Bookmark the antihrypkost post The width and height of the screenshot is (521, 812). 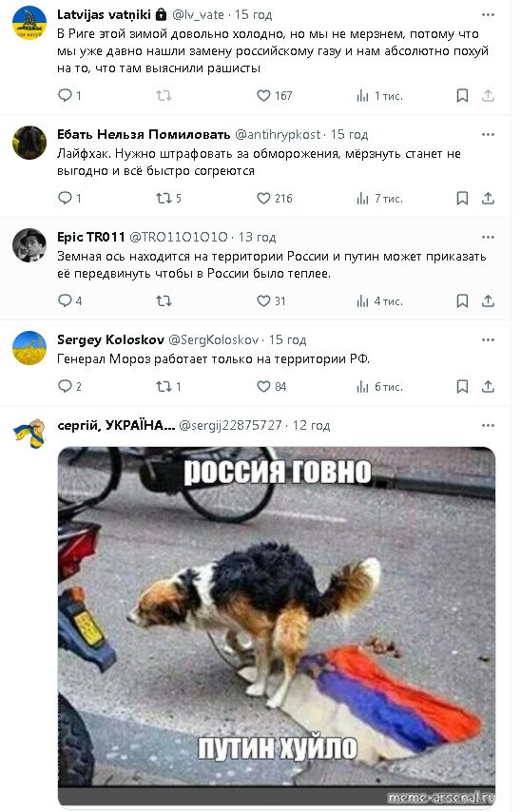pos(462,199)
